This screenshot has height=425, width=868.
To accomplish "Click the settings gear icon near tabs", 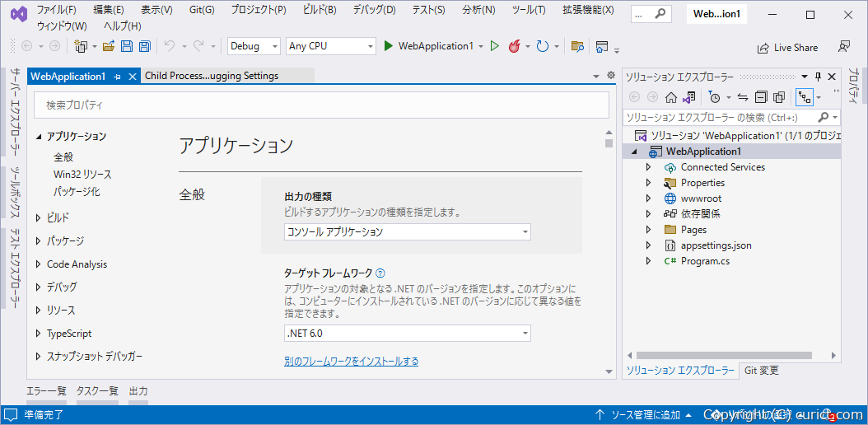I will [610, 75].
